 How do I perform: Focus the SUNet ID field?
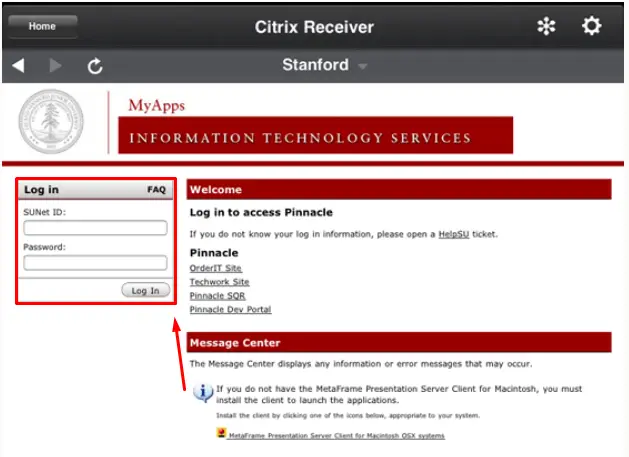(95, 228)
